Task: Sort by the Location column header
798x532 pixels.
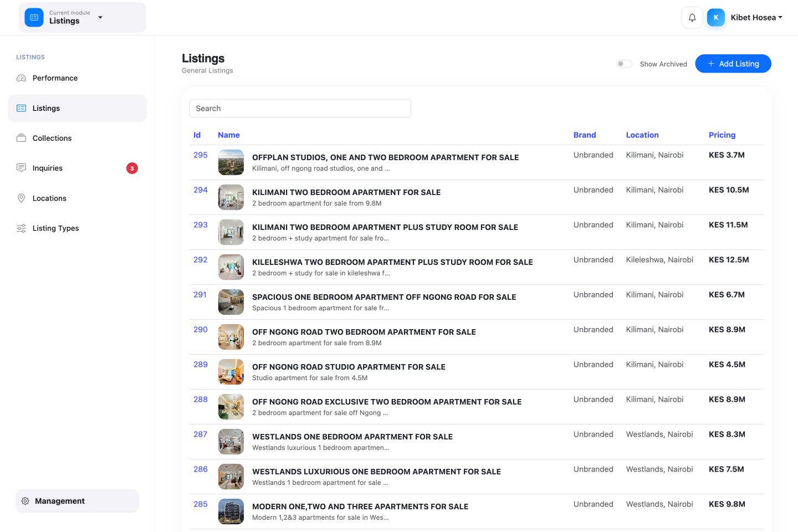Action: pyautogui.click(x=642, y=135)
